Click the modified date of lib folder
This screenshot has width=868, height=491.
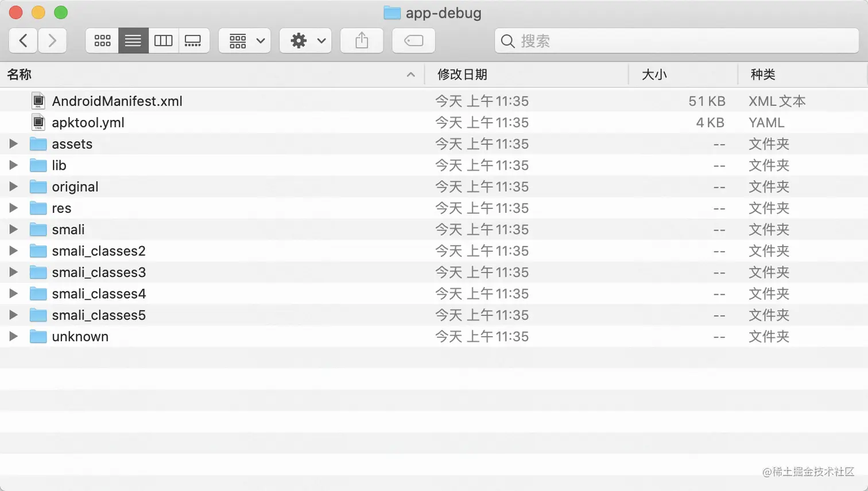tap(482, 165)
